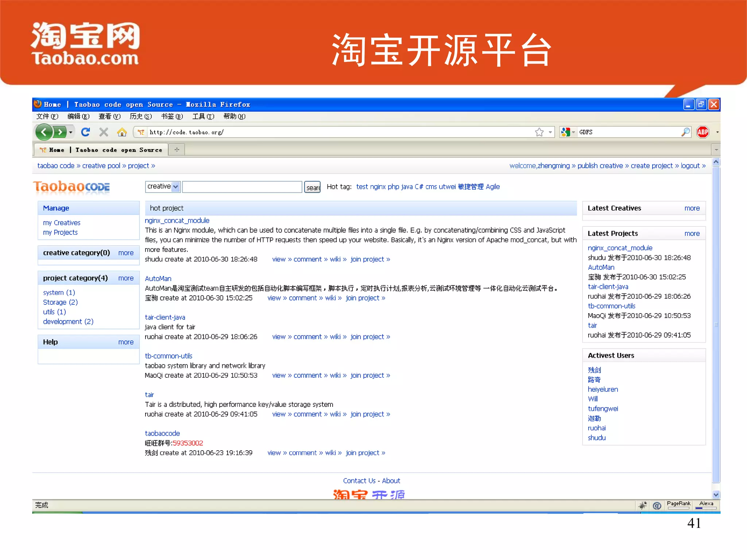
Task: Click the vertical page scrollbar
Action: [x=716, y=324]
